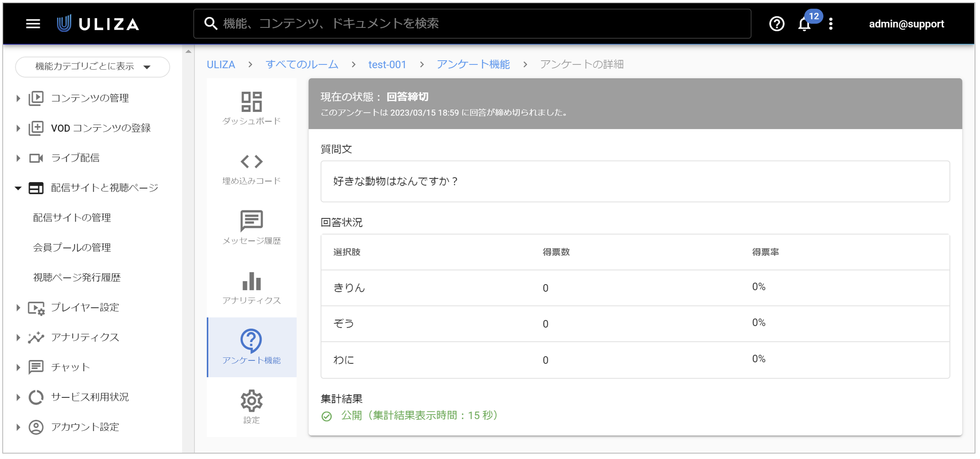Open 会員プールの管理 menu item
Screen dimensions: 980x459
pyautogui.click(x=72, y=248)
